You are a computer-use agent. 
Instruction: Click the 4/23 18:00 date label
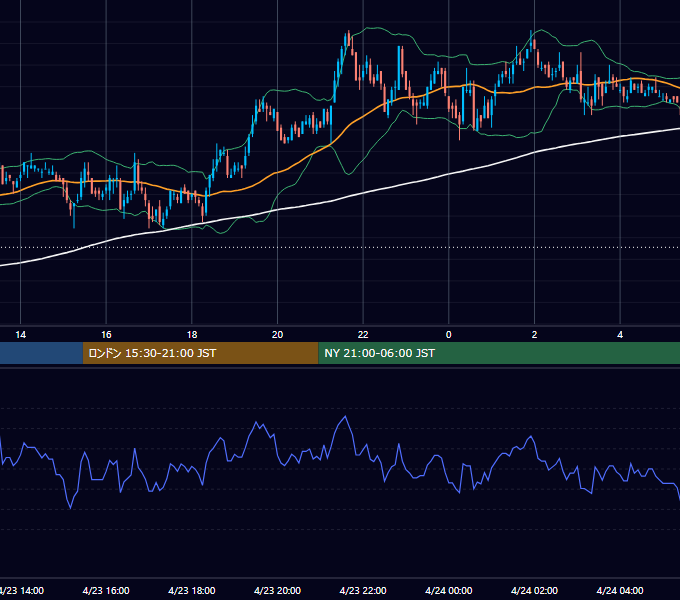click(x=192, y=590)
